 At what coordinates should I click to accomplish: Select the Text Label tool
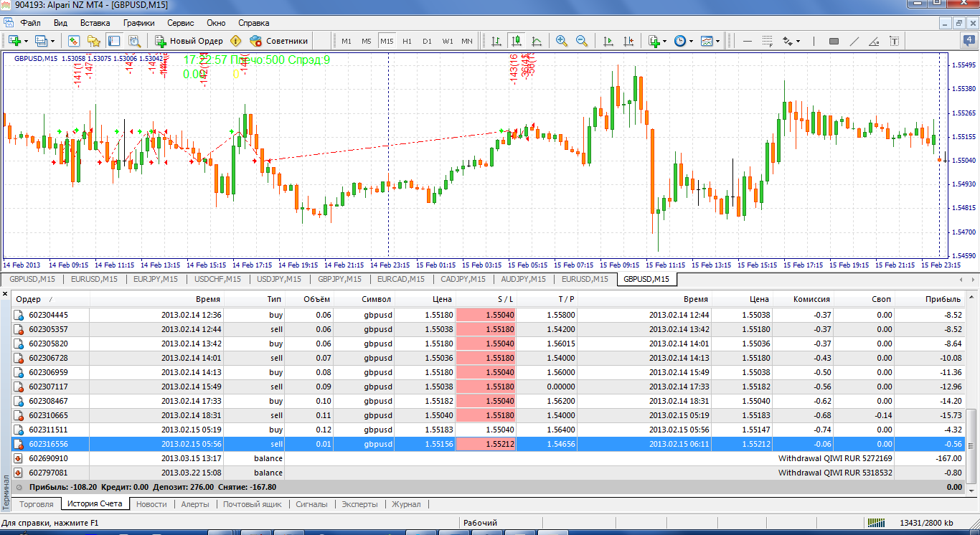click(x=894, y=41)
